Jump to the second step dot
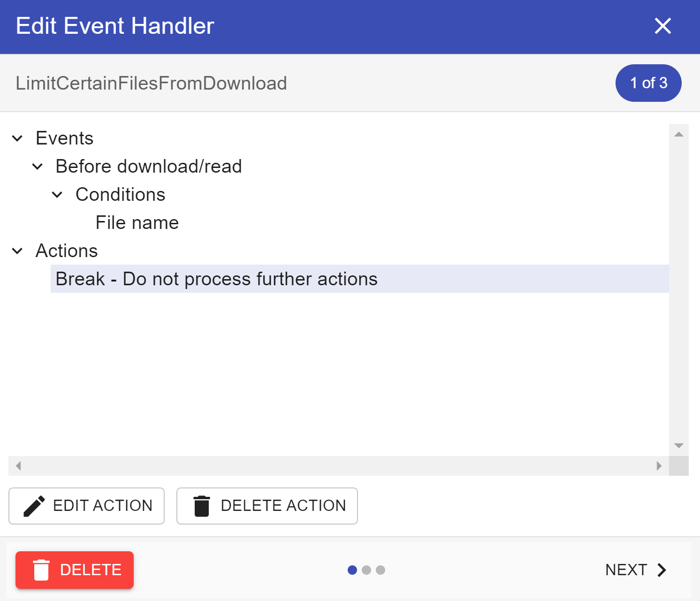This screenshot has width=700, height=601. click(366, 570)
